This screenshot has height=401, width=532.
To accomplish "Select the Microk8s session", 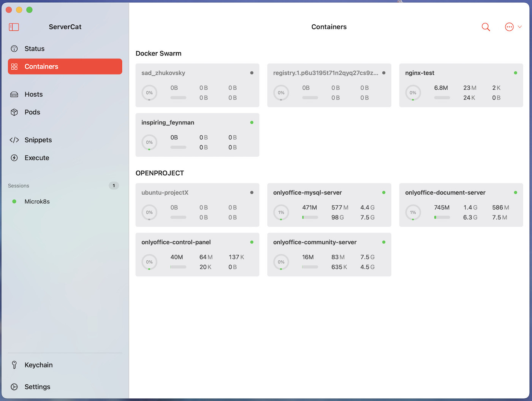I will (x=37, y=201).
